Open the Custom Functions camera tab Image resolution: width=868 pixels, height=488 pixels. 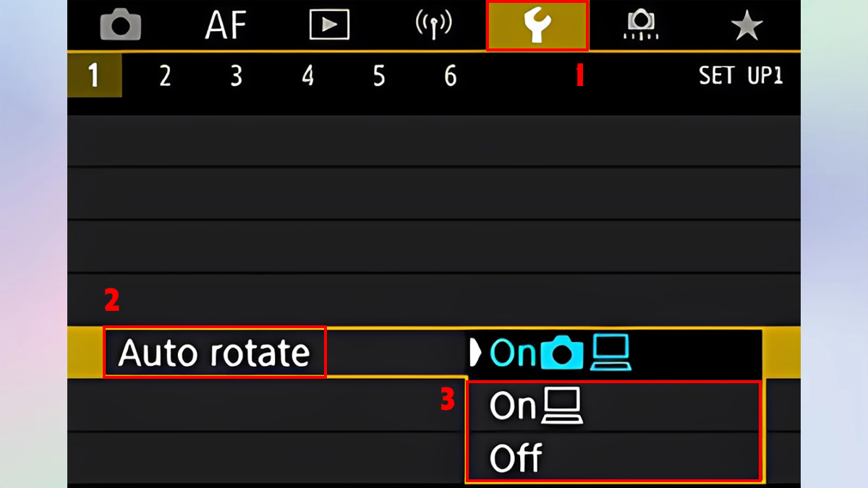(642, 26)
